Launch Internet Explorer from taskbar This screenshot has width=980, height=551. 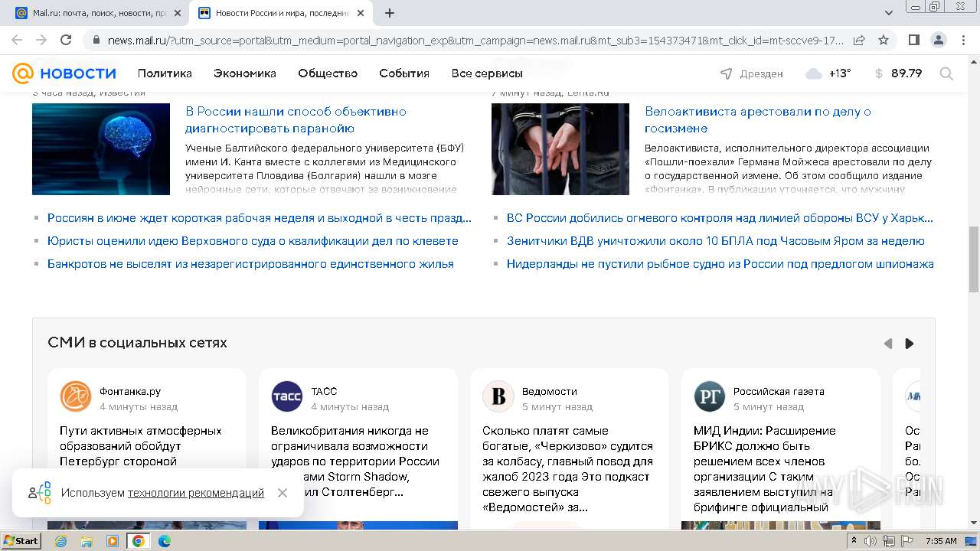point(61,541)
